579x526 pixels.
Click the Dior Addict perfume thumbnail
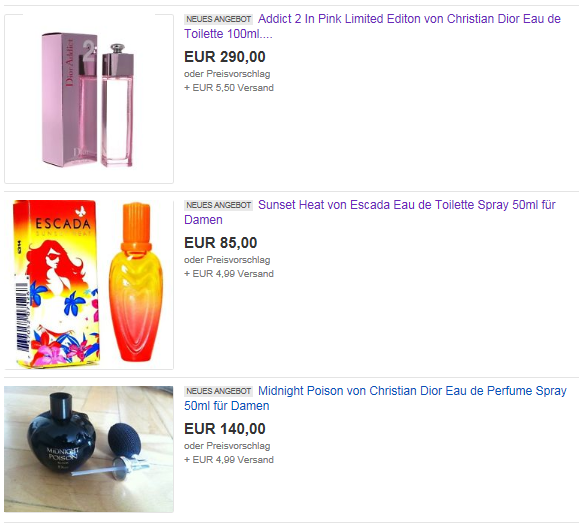89,99
